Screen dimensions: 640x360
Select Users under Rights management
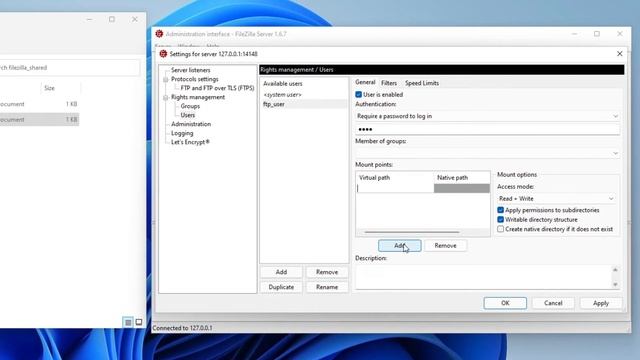click(188, 115)
